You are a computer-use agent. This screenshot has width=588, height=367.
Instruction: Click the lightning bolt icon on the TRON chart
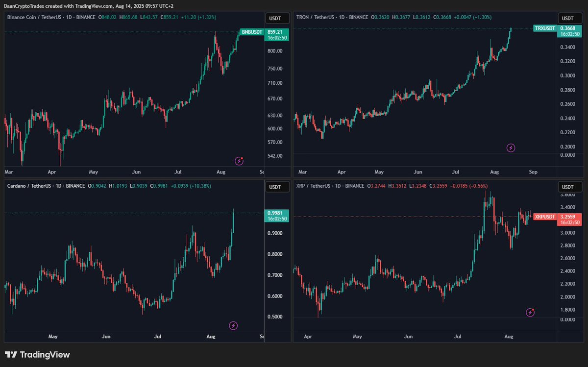(x=510, y=147)
